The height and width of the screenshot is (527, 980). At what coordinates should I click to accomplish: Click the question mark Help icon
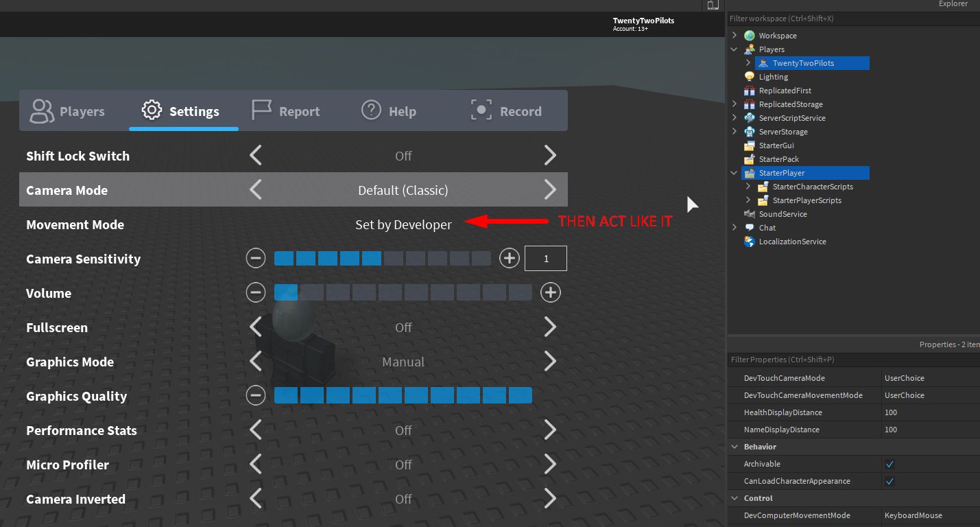[371, 110]
